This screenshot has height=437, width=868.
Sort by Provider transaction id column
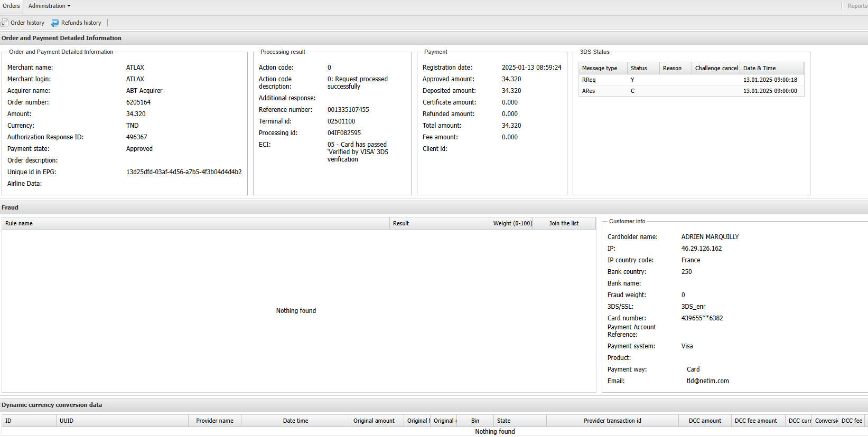tap(612, 421)
